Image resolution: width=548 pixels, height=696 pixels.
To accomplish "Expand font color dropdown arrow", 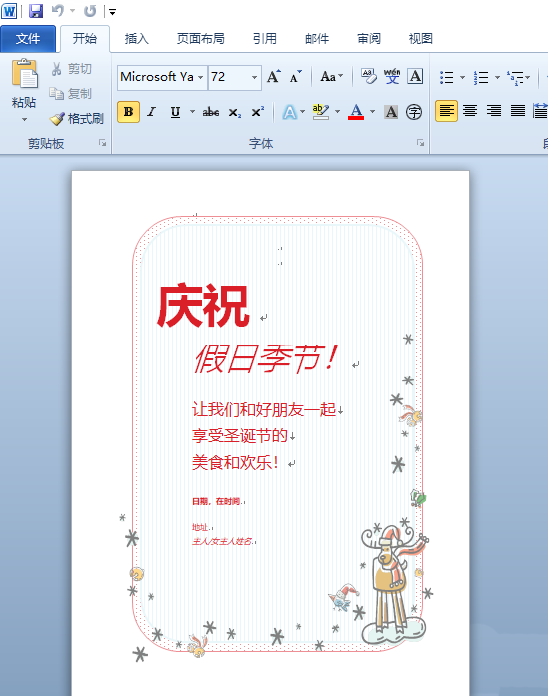I will click(372, 111).
